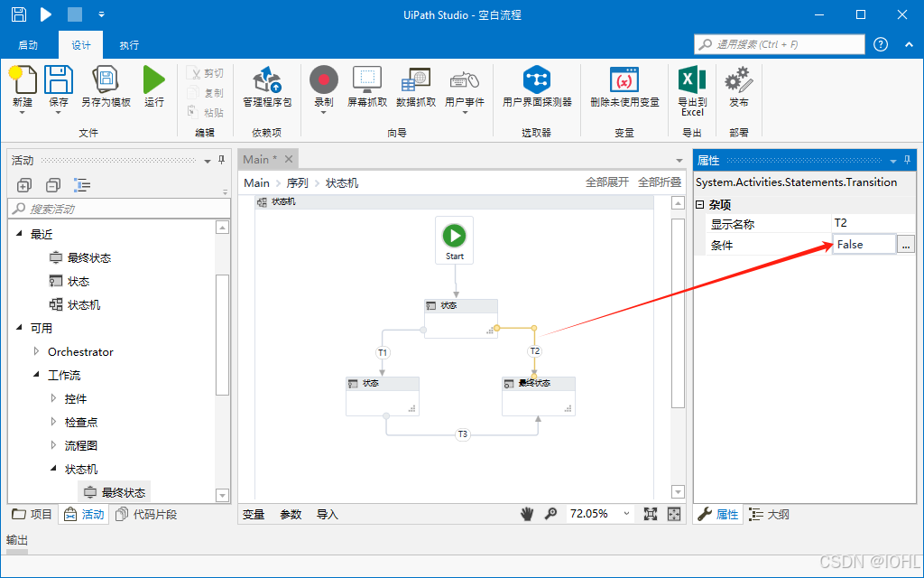Click fit to screen icon
The height and width of the screenshot is (578, 924).
point(650,514)
